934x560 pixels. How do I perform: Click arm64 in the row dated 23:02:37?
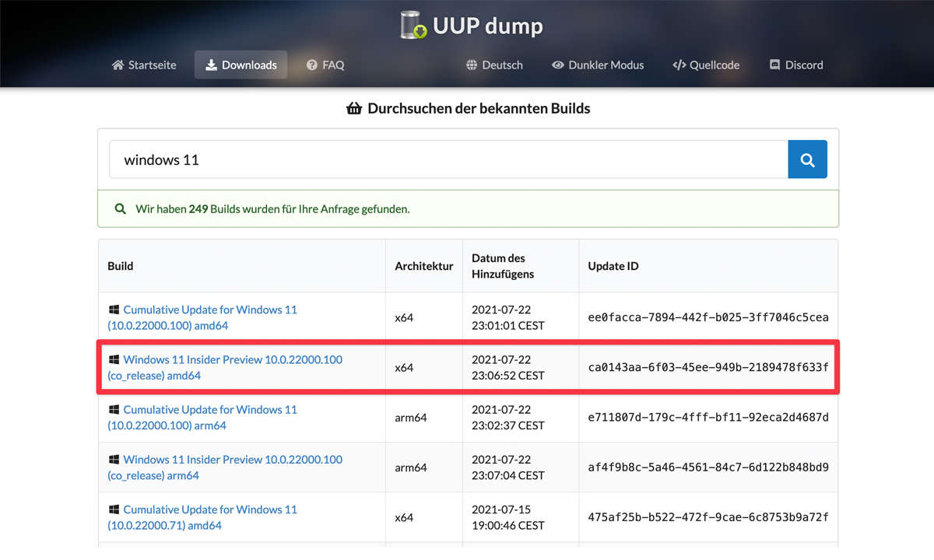tap(411, 417)
